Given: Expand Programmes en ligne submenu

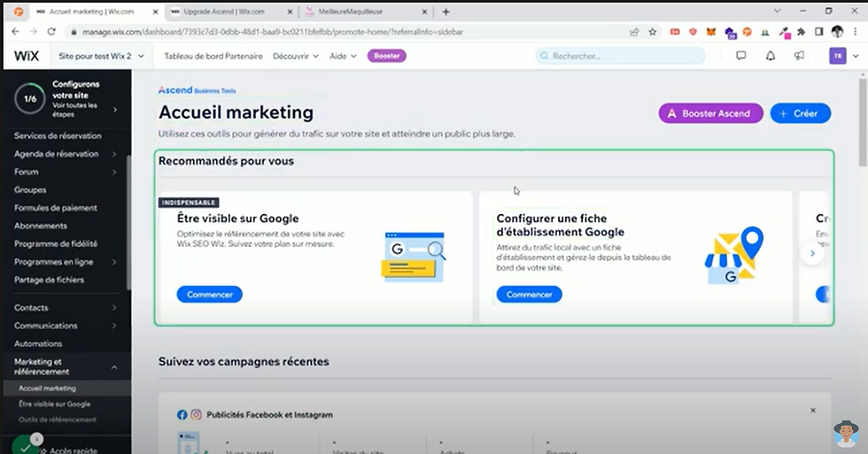Looking at the screenshot, I should coord(114,262).
